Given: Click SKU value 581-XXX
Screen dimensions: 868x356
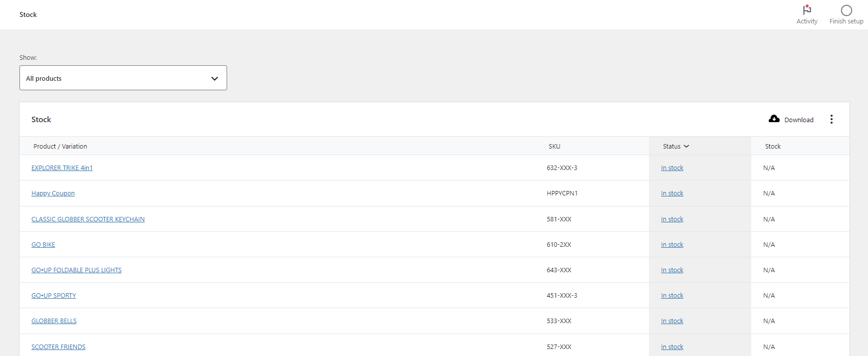Looking at the screenshot, I should 559,219.
